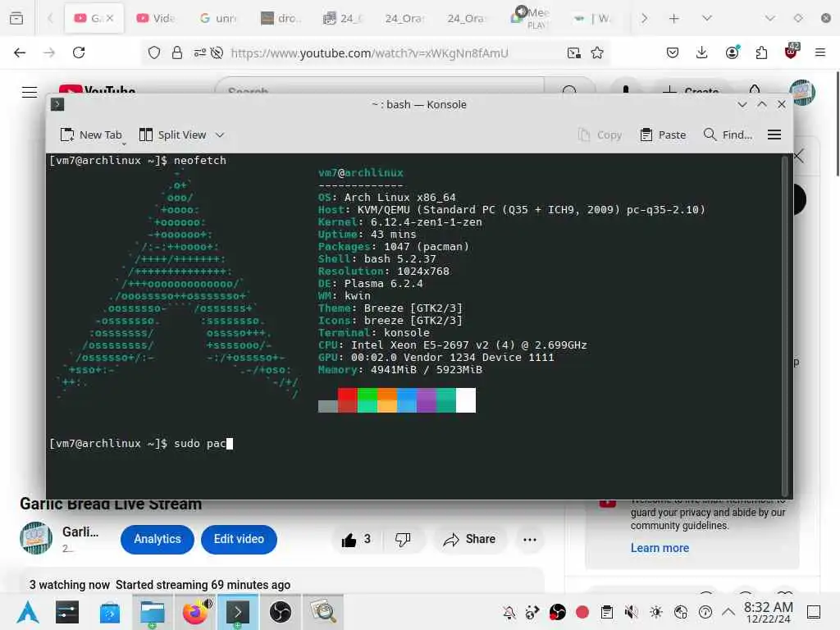Open YouTube account avatar menu
The image size is (840, 630).
[x=802, y=92]
